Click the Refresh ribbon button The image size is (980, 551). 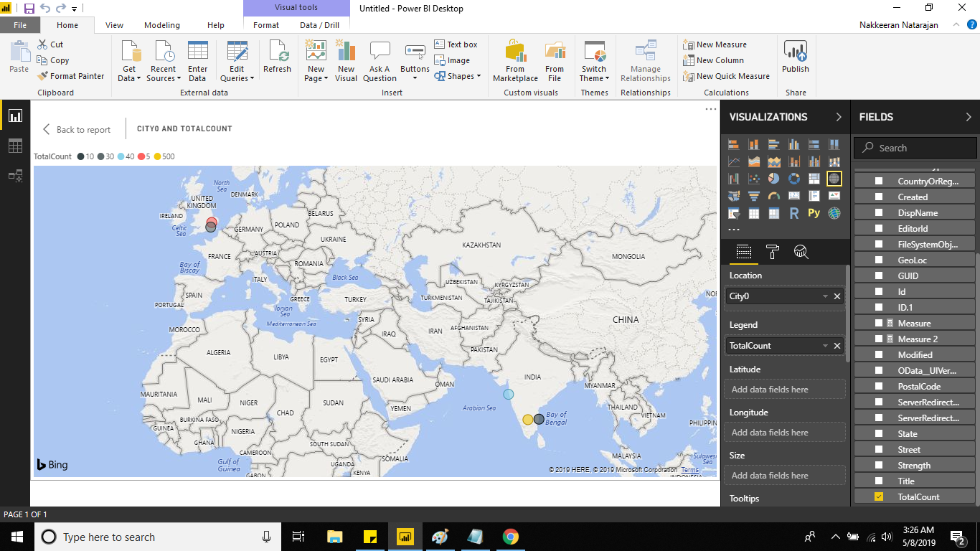point(277,57)
